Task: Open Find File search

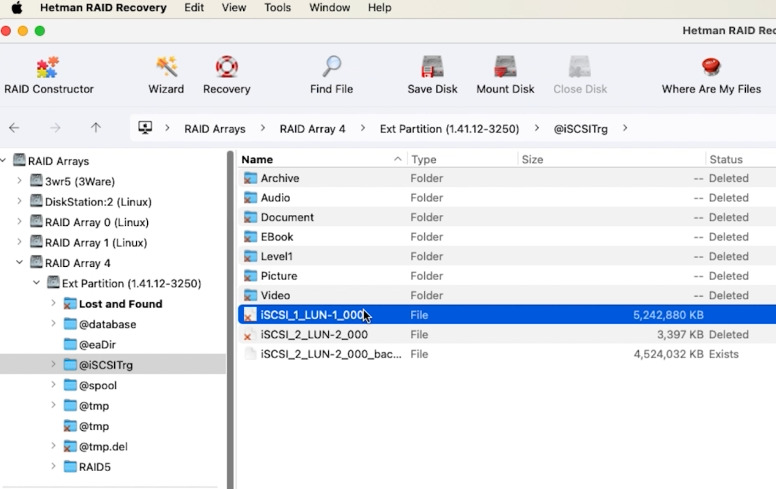Action: click(332, 75)
